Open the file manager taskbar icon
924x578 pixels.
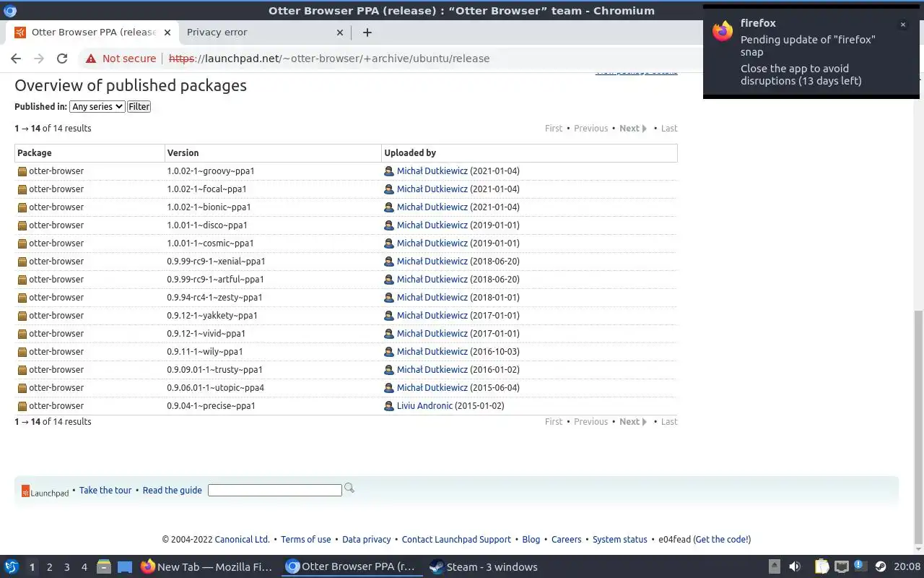103,566
